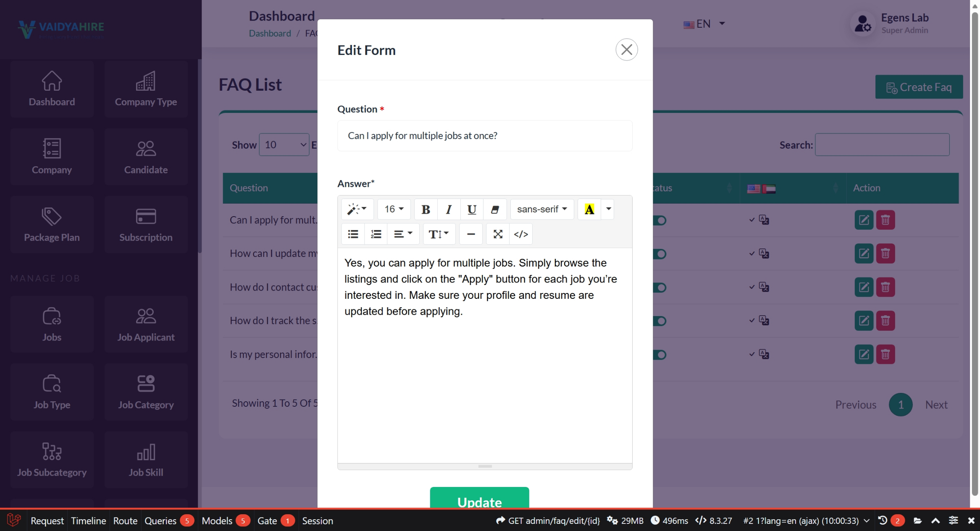The image size is (980, 531).
Task: Click the eraser remove-format icon
Action: [x=495, y=209]
